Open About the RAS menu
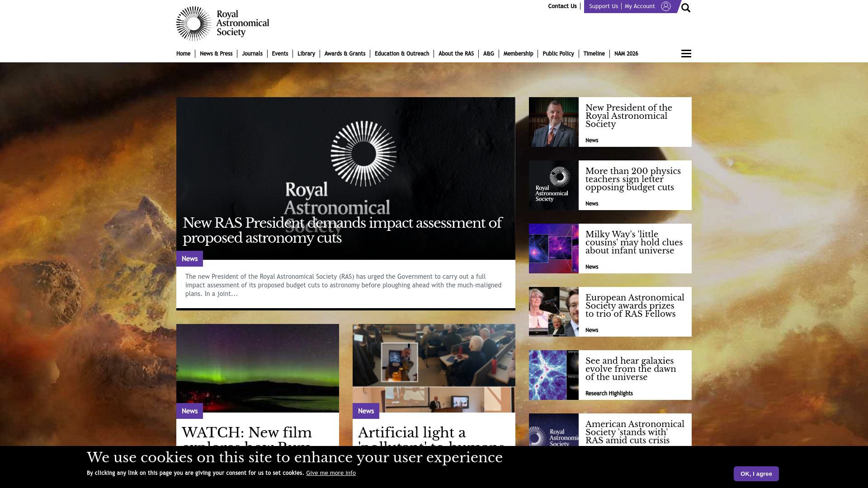The image size is (868, 488). tap(456, 54)
